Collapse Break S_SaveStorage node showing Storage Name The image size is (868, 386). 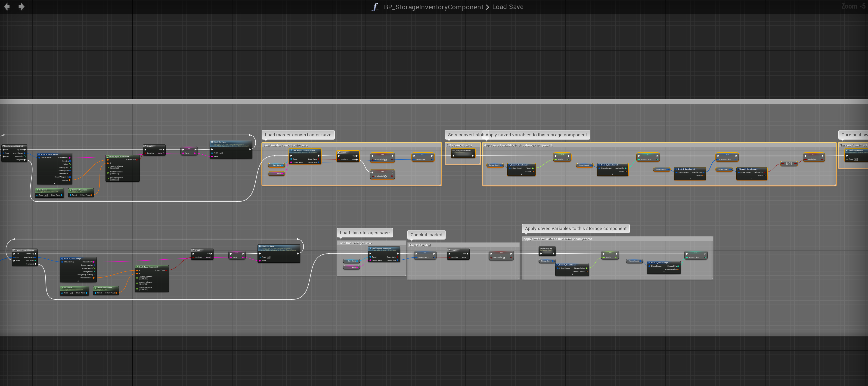78,281
